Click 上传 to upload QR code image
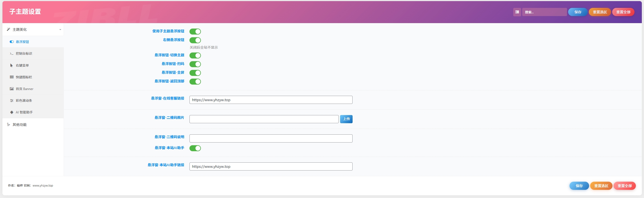This screenshot has height=198, width=644. 346,119
